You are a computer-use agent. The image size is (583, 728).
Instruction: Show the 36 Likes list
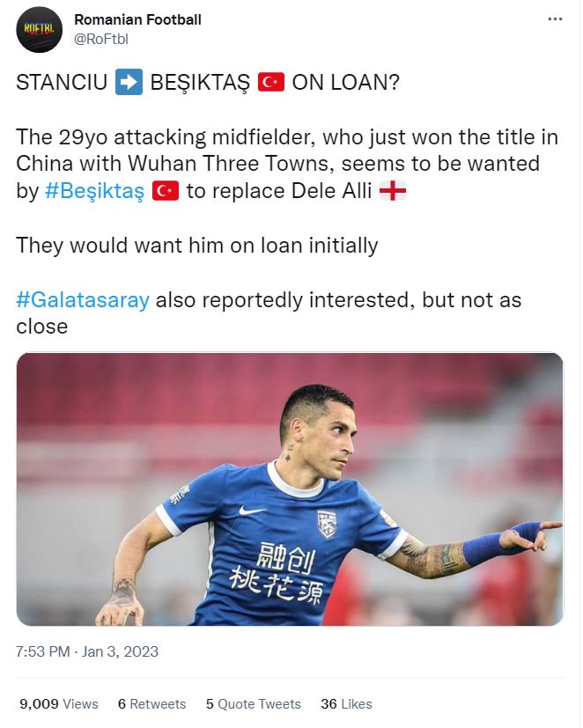(346, 704)
